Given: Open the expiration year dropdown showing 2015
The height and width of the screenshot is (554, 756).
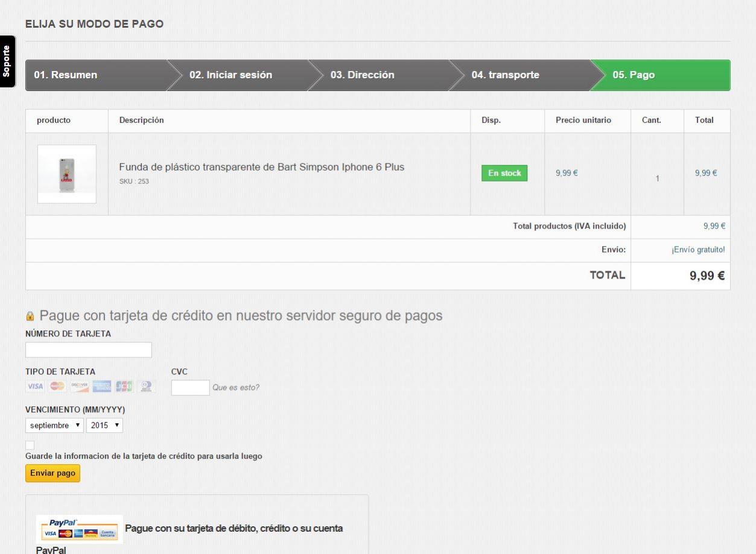Looking at the screenshot, I should (104, 426).
